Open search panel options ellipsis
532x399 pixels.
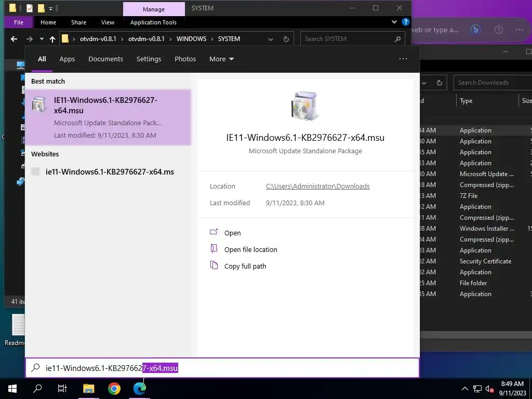click(403, 59)
